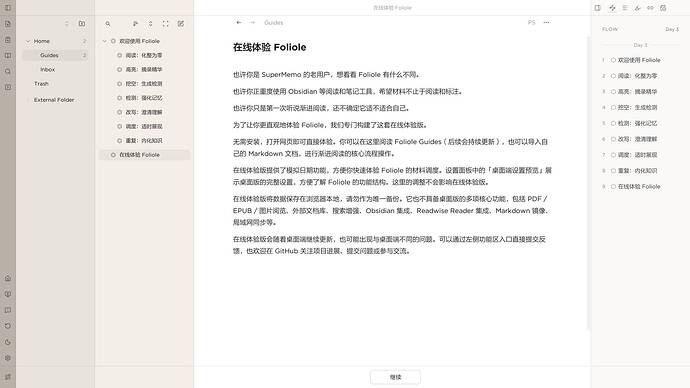Click the refresh/sync circular arrow icon

click(8, 326)
